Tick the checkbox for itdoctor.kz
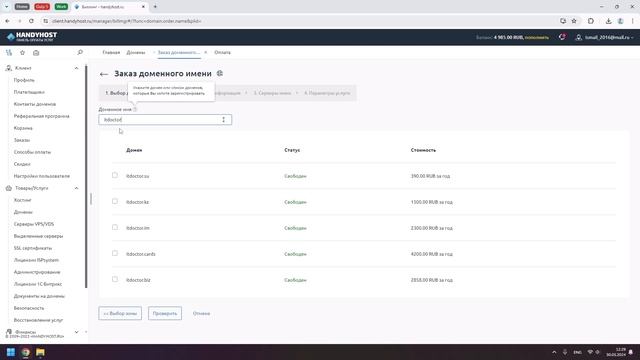Screen dimensions: 640x360 [115, 201]
